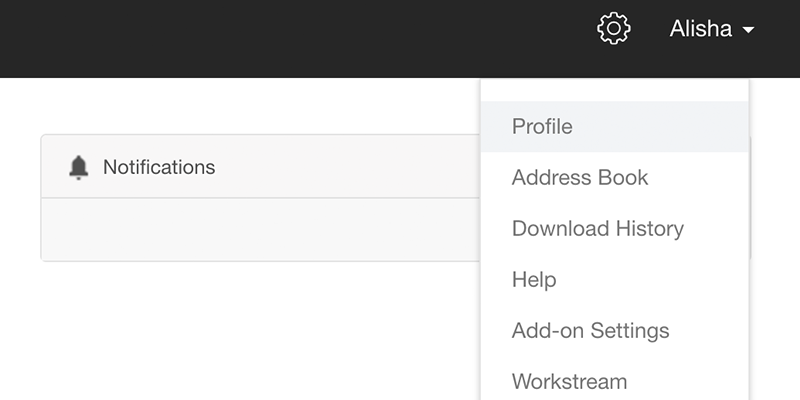Toggle the caret arrow beside Alisha
800x400 pixels.
(748, 30)
